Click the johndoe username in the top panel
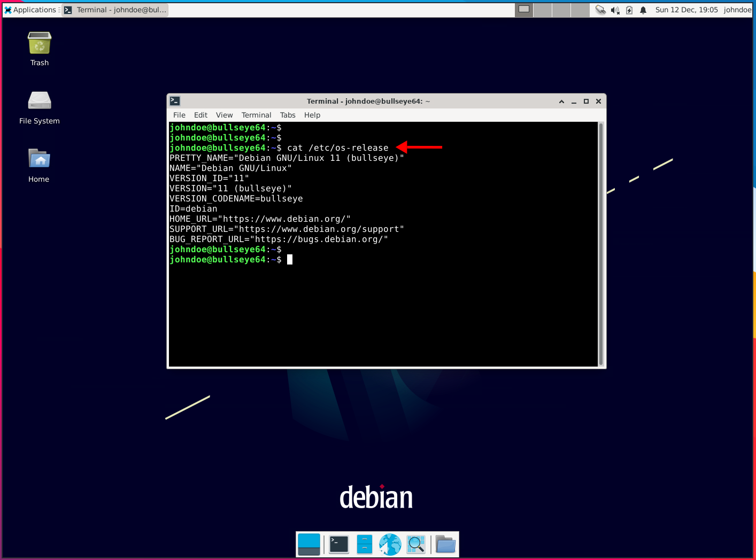 [x=737, y=10]
